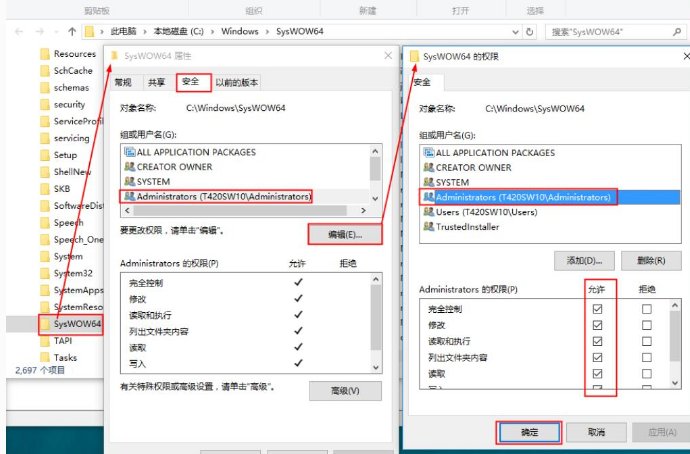This screenshot has height=454, width=690.
Task: Go up one folder level arrow
Action: [x=72, y=32]
